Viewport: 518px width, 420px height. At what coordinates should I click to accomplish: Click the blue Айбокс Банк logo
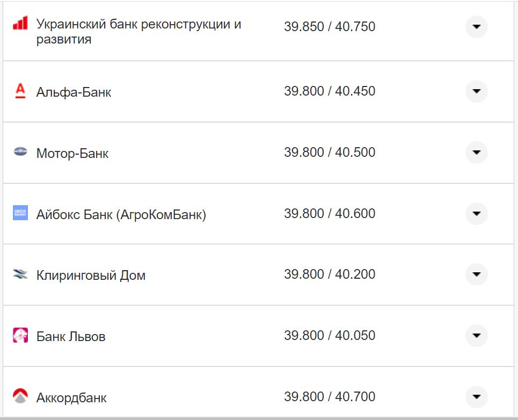20,213
